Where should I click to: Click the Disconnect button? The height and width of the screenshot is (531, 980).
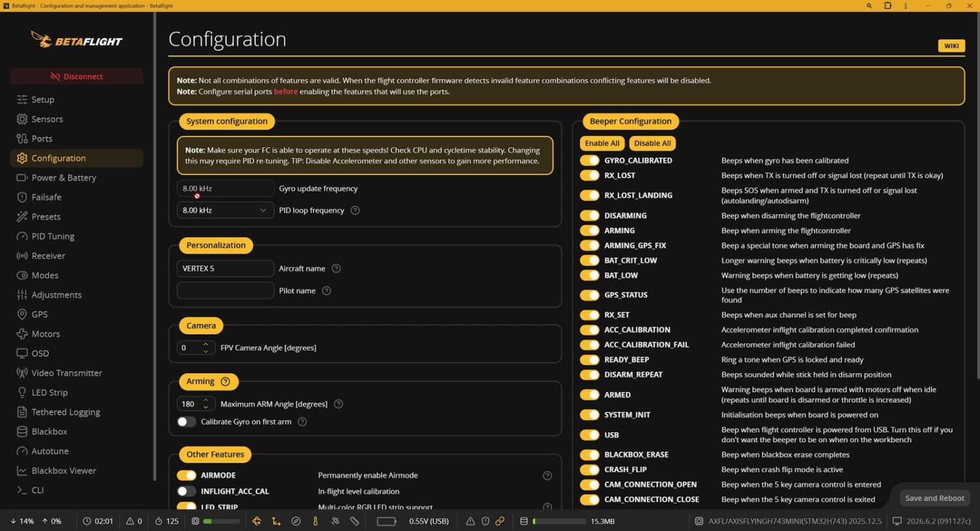point(76,76)
